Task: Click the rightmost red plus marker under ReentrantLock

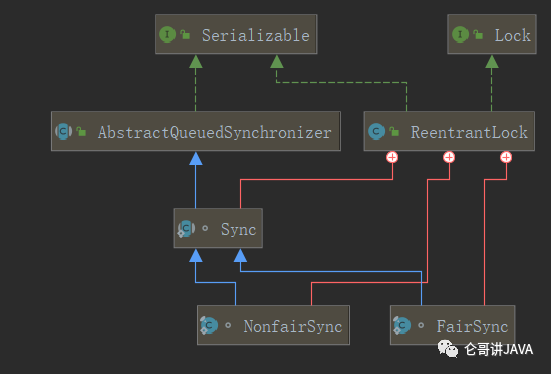Action: click(506, 157)
